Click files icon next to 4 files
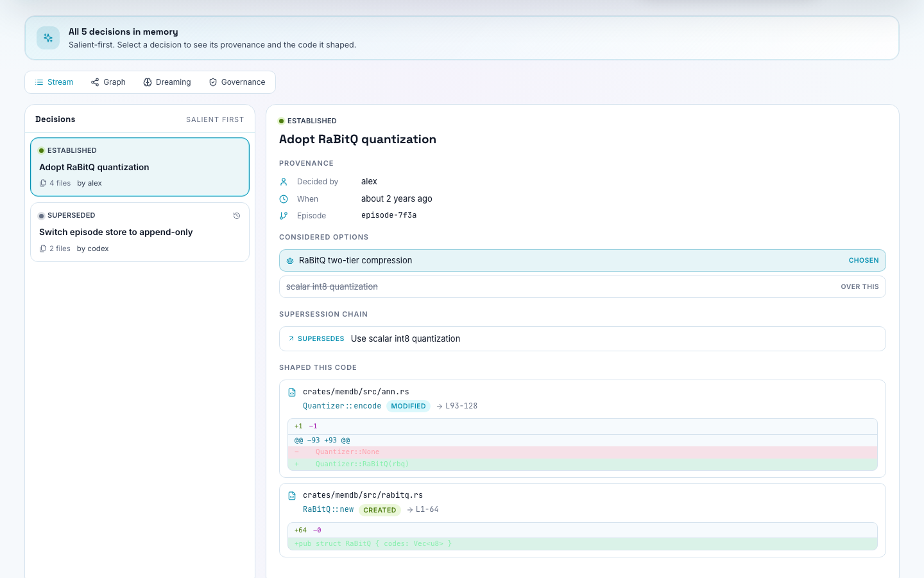924x578 pixels. (x=43, y=183)
